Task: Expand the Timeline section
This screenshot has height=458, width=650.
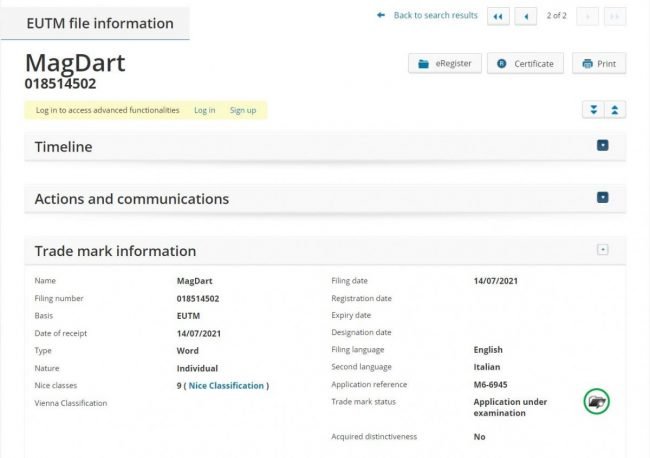Action: coord(602,145)
